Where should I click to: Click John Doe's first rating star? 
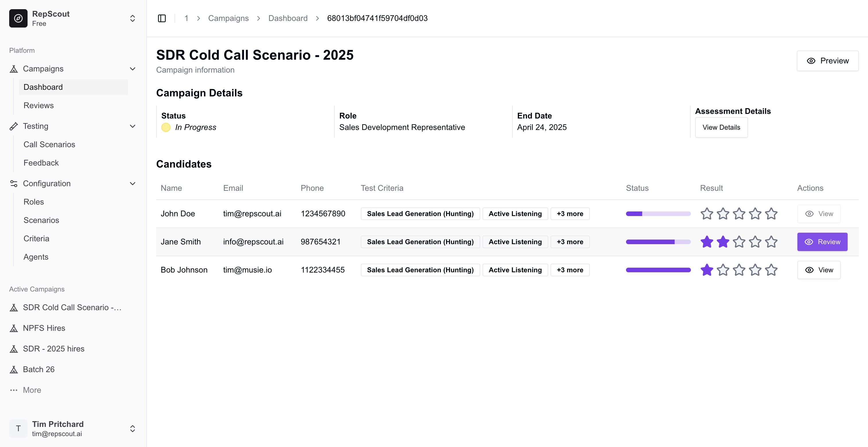pos(707,213)
